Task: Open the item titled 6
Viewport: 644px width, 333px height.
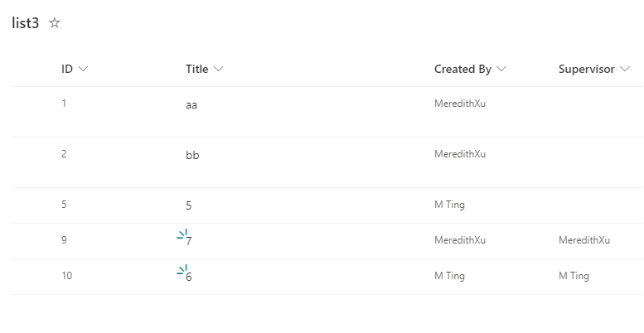Action: (x=188, y=277)
